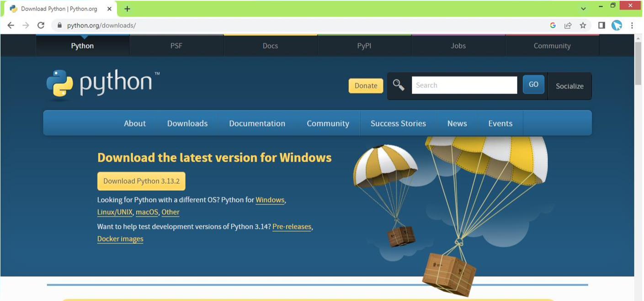The width and height of the screenshot is (644, 301).
Task: Open the Downloads menu
Action: tap(187, 123)
